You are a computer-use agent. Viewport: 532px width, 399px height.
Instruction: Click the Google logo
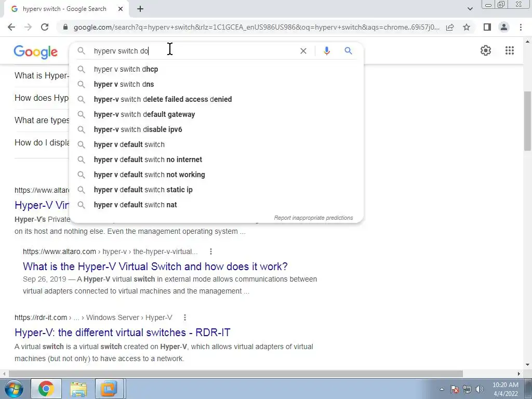coord(36,52)
